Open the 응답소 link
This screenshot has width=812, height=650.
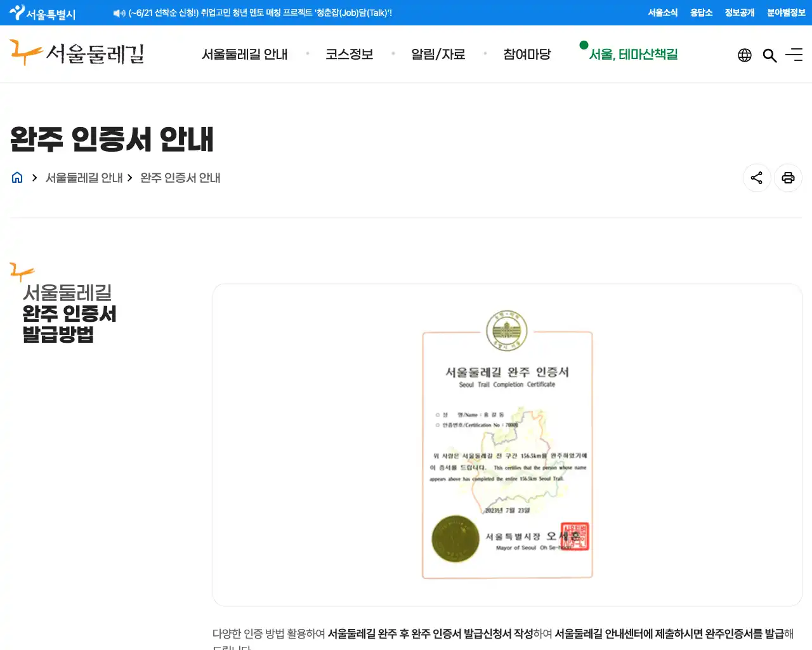[702, 13]
